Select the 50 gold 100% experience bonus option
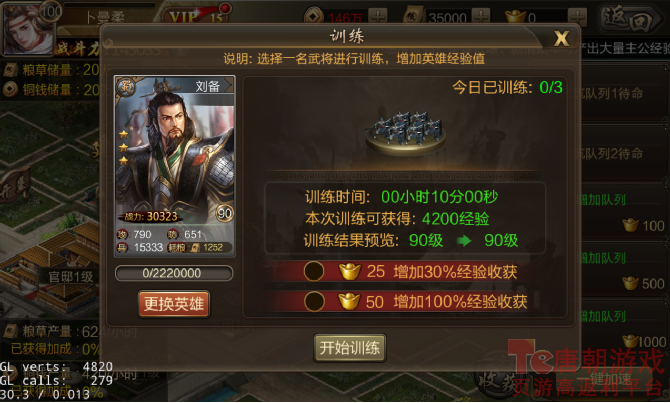Viewport: 670px width, 403px height. [x=314, y=301]
